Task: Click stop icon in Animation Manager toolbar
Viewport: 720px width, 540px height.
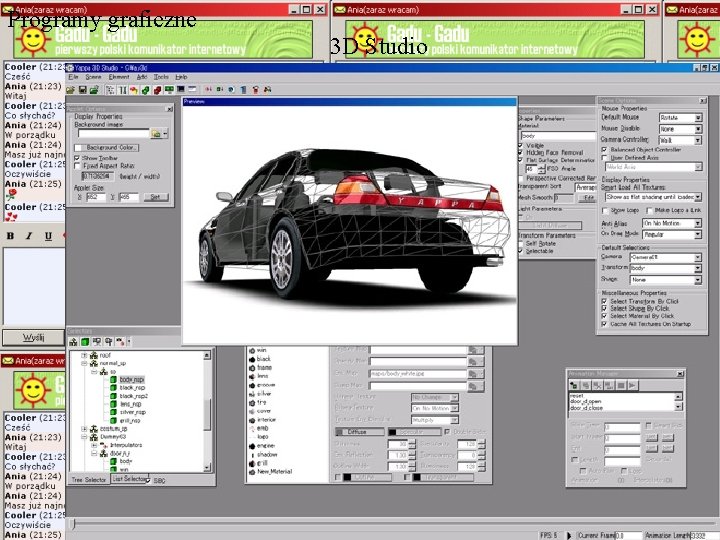Action: [x=621, y=385]
